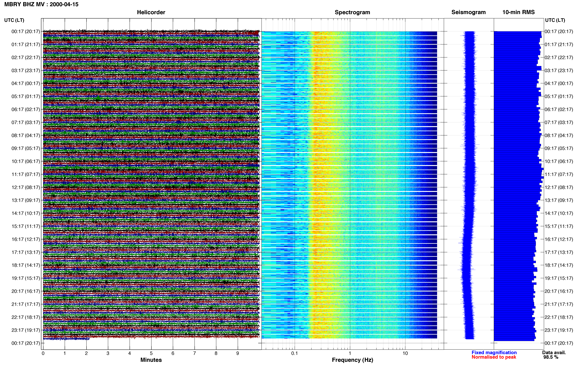Click left time label '01:17 (21:17)'
Viewport: 588px width, 368px height.
click(26, 45)
